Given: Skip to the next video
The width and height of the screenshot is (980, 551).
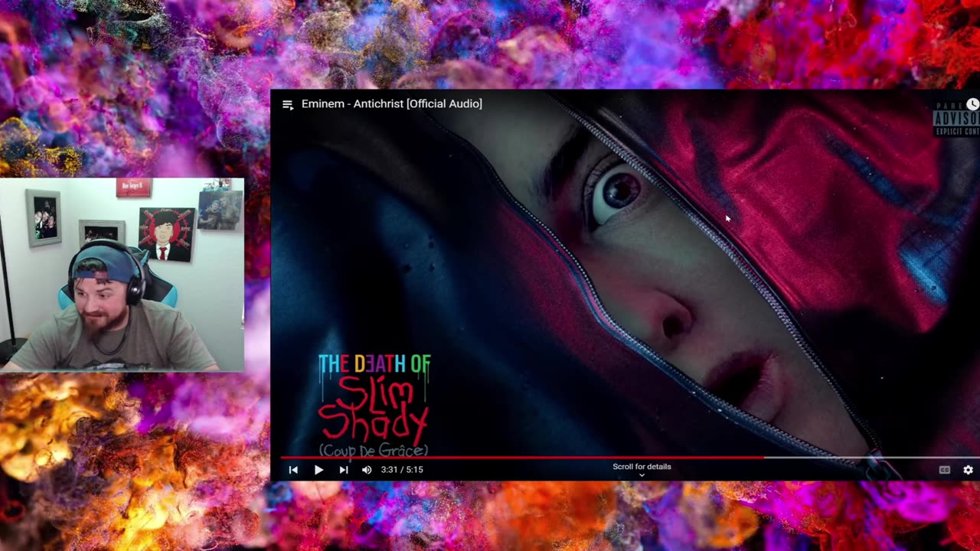Looking at the screenshot, I should [344, 470].
